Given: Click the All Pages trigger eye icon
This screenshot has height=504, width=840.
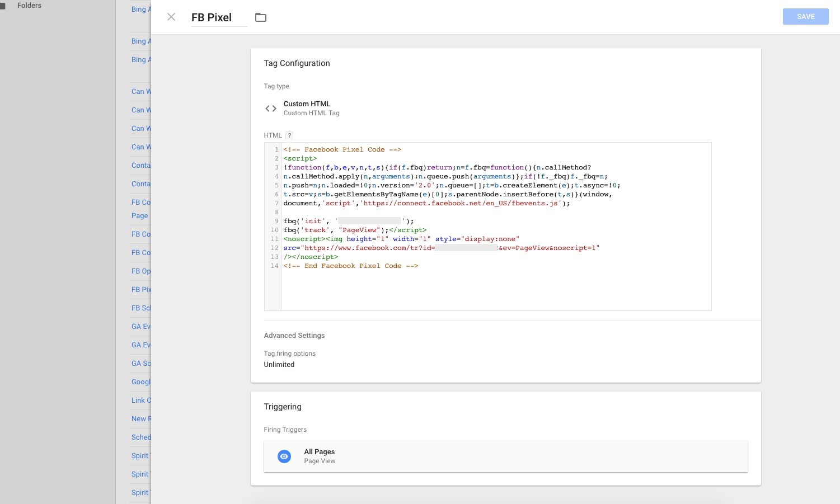Looking at the screenshot, I should coord(284,456).
